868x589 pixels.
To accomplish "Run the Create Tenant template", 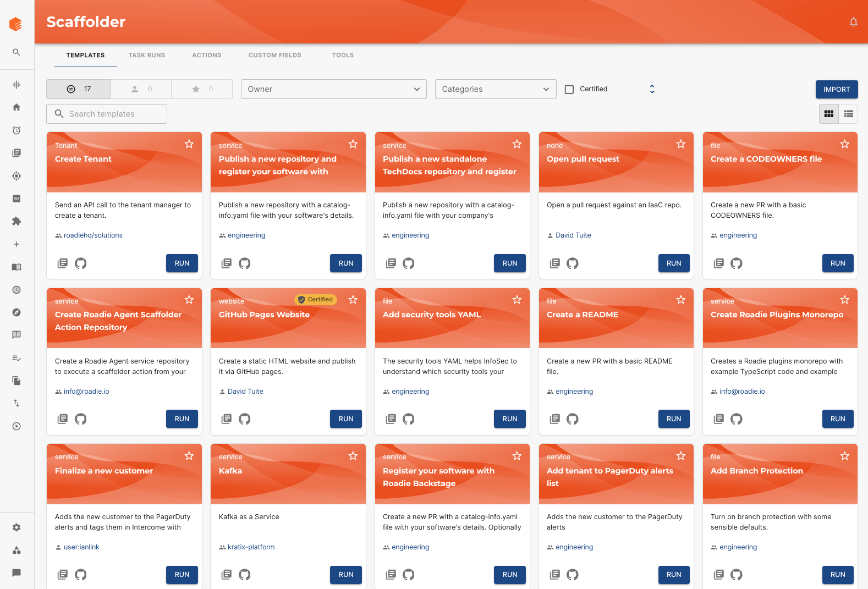I will (x=182, y=263).
